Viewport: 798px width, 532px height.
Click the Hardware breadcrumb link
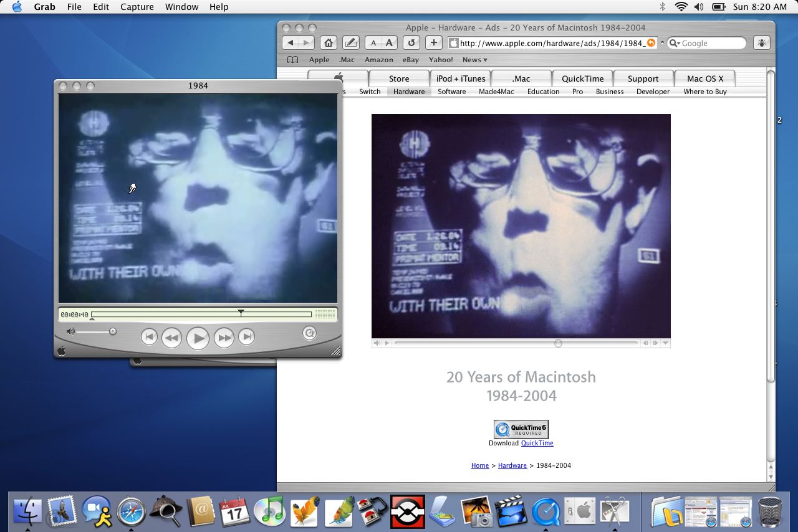click(x=512, y=465)
